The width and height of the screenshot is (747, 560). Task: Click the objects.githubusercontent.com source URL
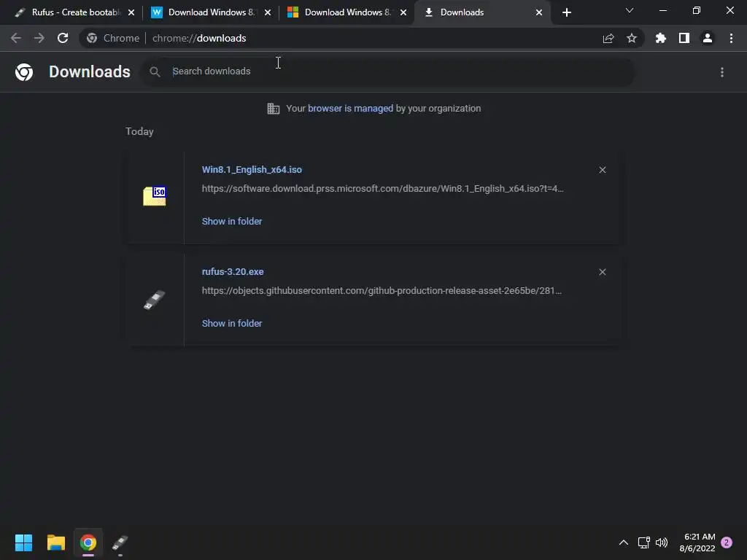pyautogui.click(x=382, y=291)
